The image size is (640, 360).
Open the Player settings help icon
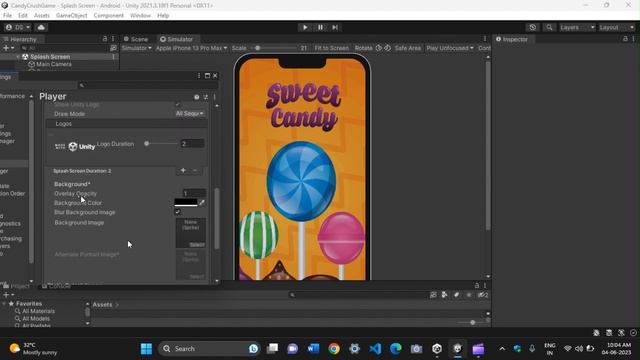pyautogui.click(x=197, y=97)
